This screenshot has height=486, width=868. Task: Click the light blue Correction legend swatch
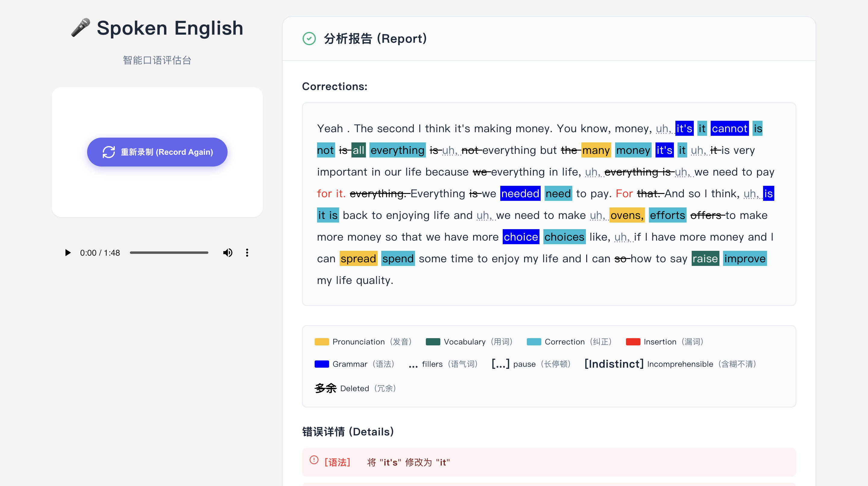534,341
